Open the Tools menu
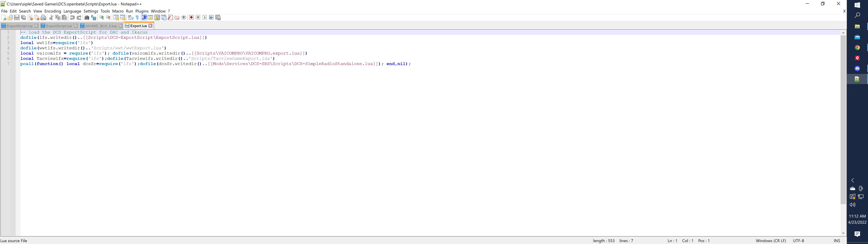 [x=105, y=11]
